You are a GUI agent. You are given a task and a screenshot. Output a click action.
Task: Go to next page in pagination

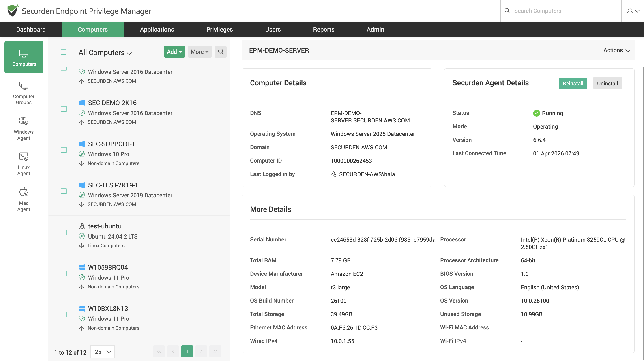click(201, 351)
